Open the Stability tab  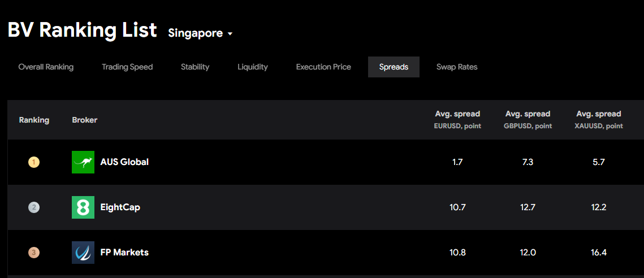[x=195, y=67]
